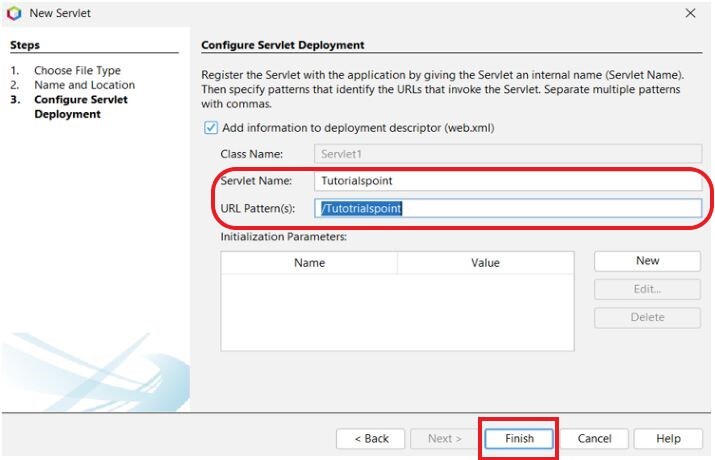The image size is (715, 460).
Task: Click the Edit... parameter button
Action: click(x=647, y=289)
